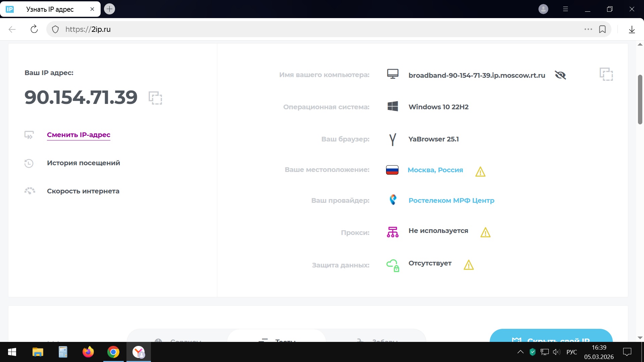Switch keyboard language via РУС indicator
Viewport: 644px width, 362px height.
click(572, 352)
